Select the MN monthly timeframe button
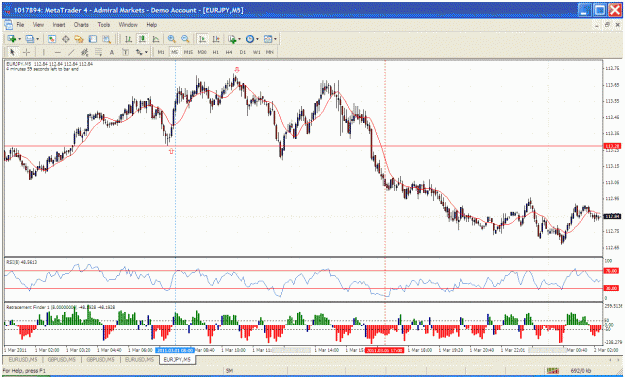625x377 pixels. [x=270, y=52]
